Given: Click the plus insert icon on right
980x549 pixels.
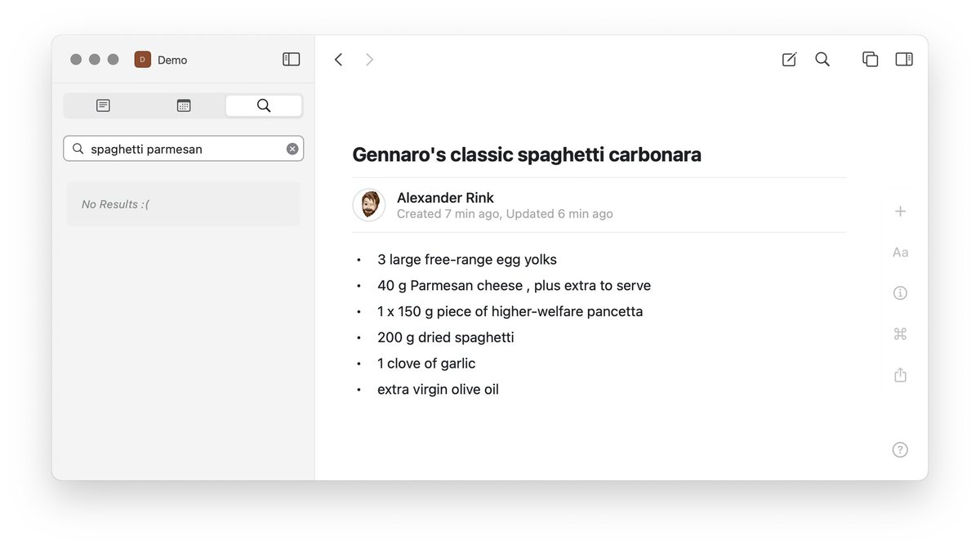Looking at the screenshot, I should pyautogui.click(x=900, y=212).
